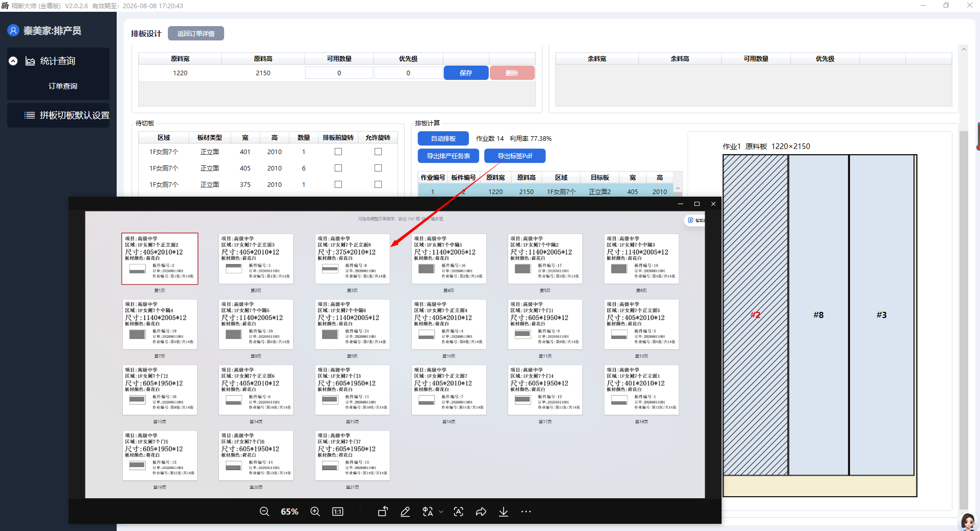Select panel #3 in the layout diagram
The width and height of the screenshot is (980, 531).
(x=882, y=314)
